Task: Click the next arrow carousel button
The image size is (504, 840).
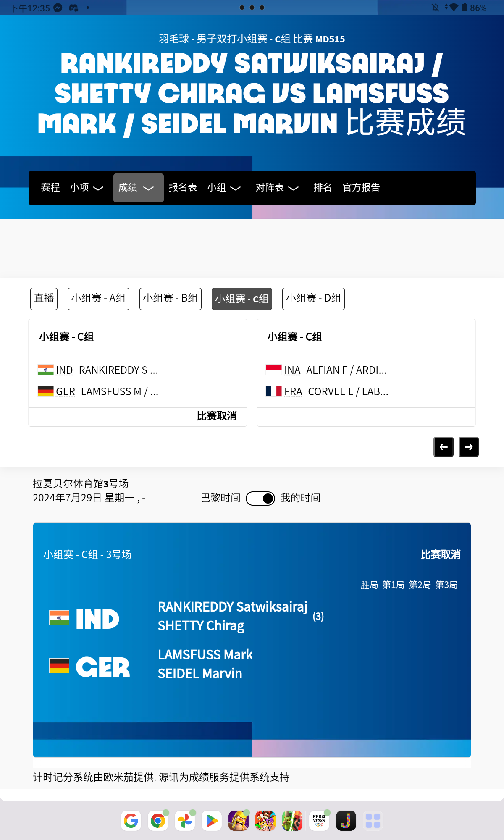Action: click(x=469, y=447)
